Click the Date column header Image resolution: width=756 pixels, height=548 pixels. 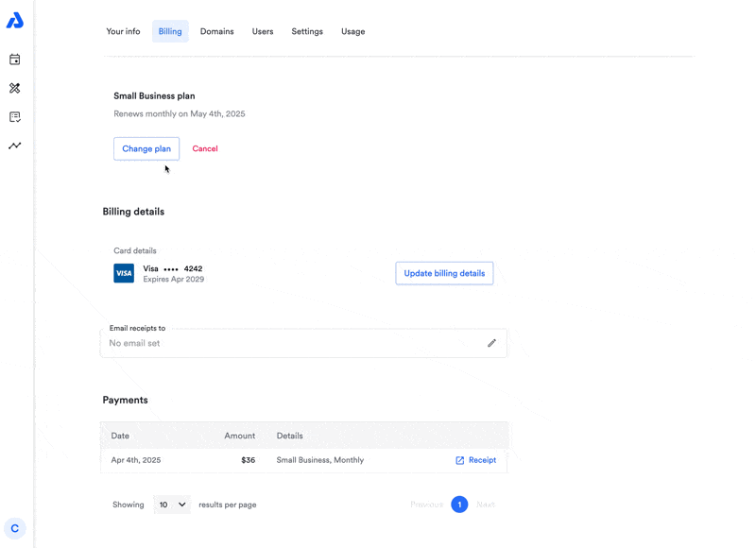pyautogui.click(x=120, y=436)
